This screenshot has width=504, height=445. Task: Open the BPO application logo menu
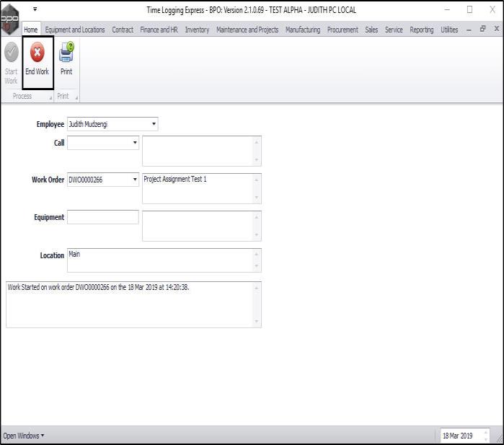pyautogui.click(x=9, y=19)
